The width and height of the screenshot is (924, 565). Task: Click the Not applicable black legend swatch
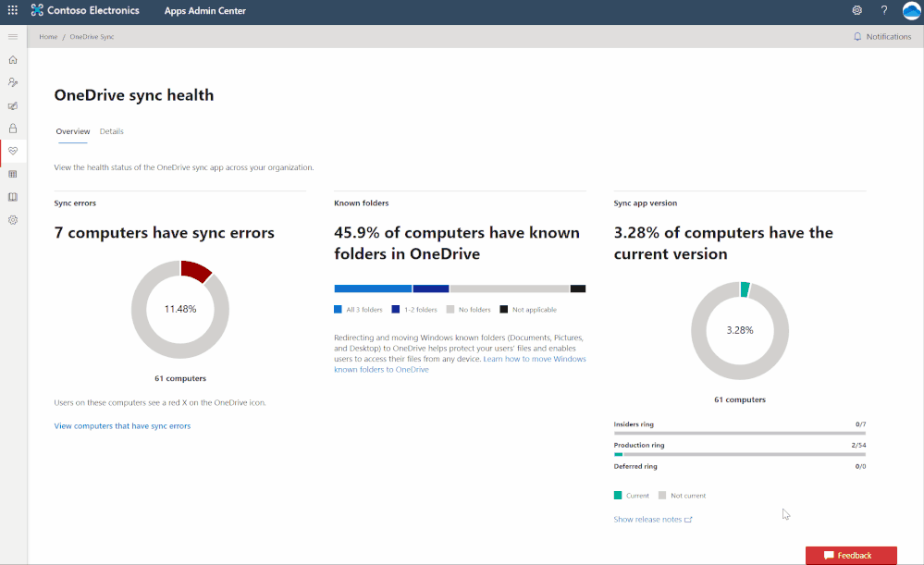pyautogui.click(x=504, y=309)
